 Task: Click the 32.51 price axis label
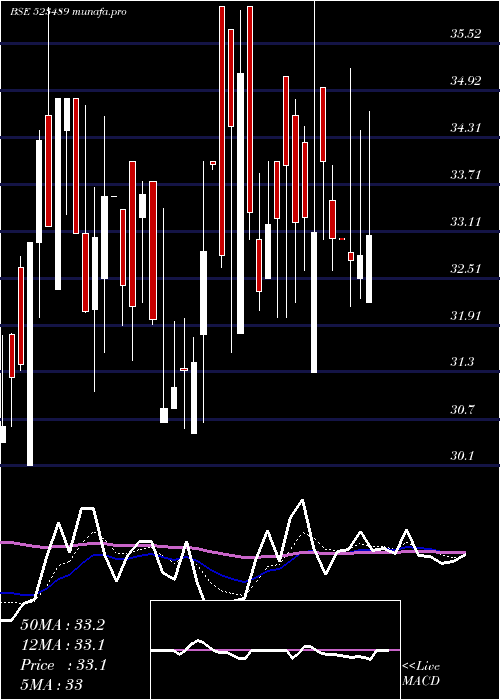pos(466,269)
